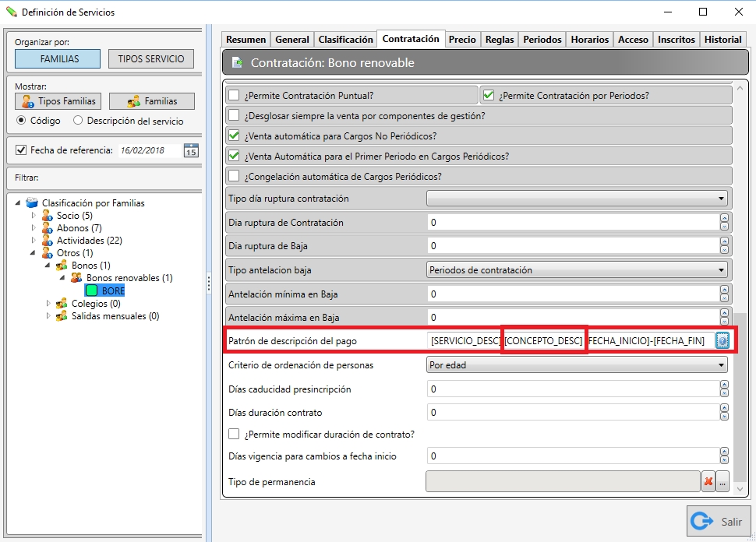The width and height of the screenshot is (756, 542).
Task: Click Actividades family icon in tree
Action: point(47,241)
